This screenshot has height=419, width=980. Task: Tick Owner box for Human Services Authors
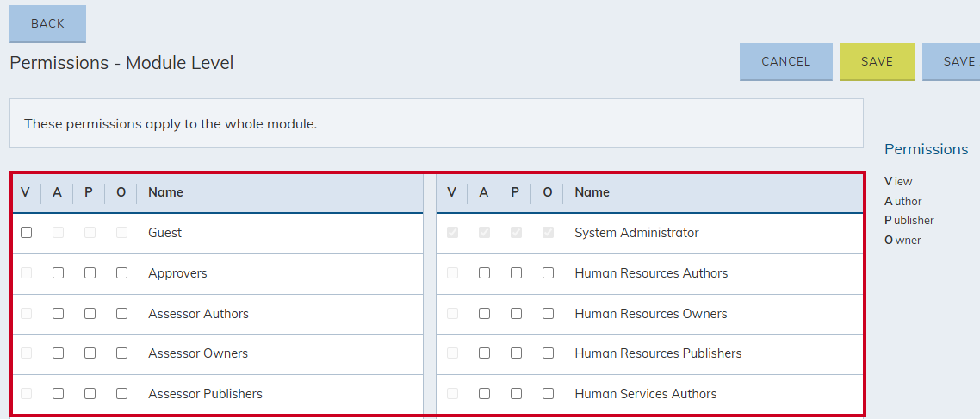[x=548, y=394]
